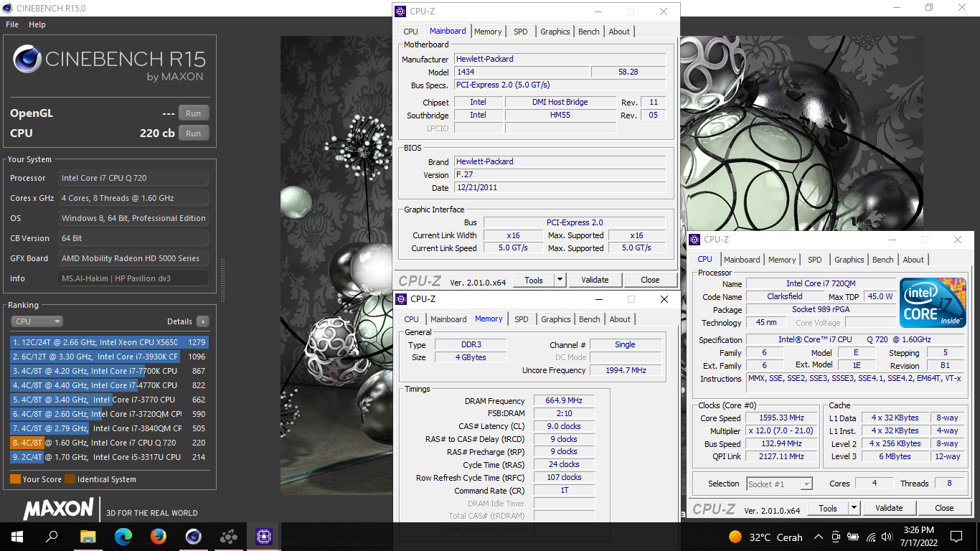Switch to CPU tab in Mainboard CPU-Z window
980x551 pixels.
[410, 32]
